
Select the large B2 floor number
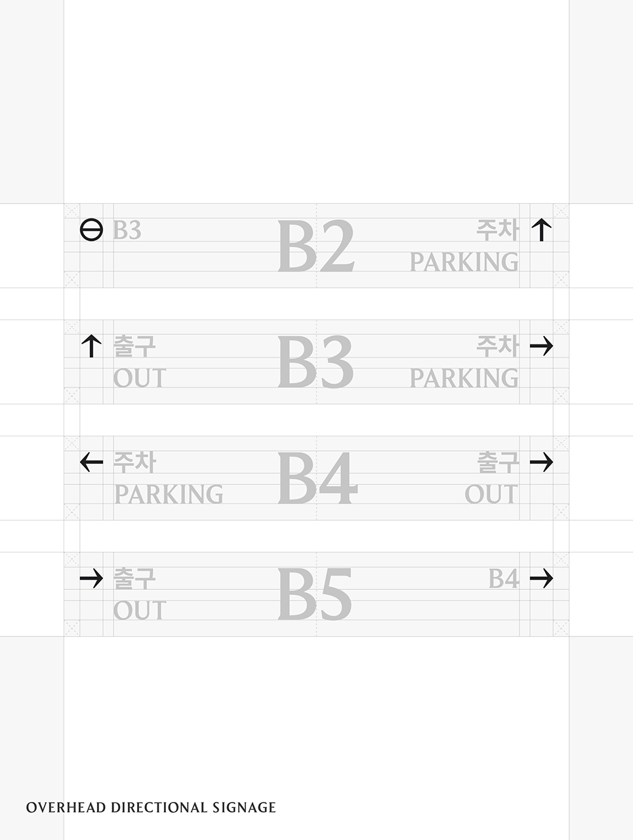[316, 247]
